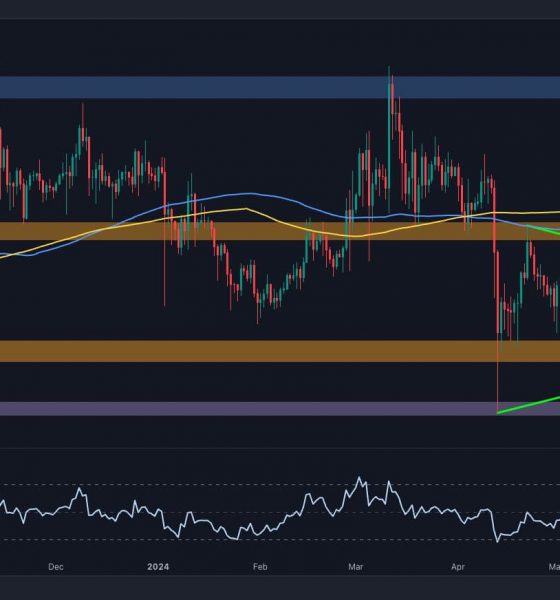Screen dimensions: 560x600
Task: Click the Mar label on time axis
Action: pos(356,567)
